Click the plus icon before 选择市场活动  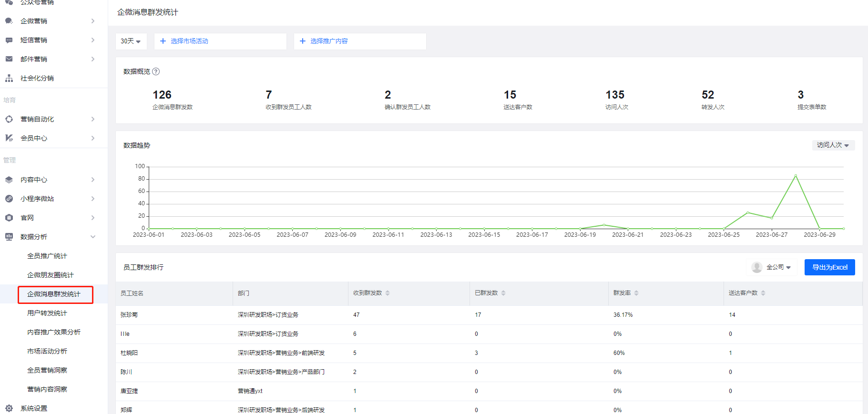[163, 41]
